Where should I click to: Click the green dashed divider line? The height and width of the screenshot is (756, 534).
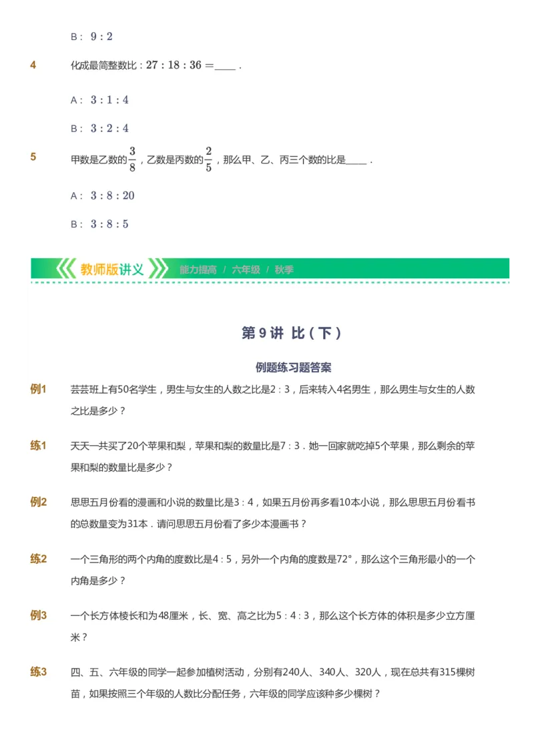[x=267, y=283]
